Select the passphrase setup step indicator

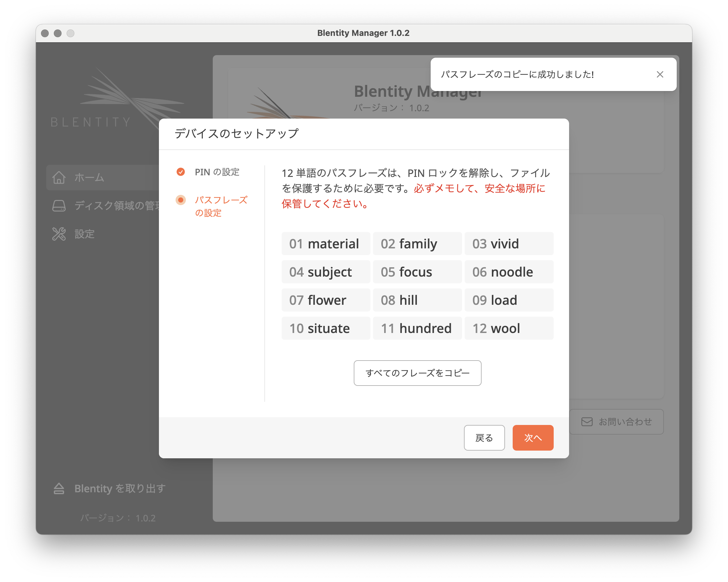coord(181,200)
